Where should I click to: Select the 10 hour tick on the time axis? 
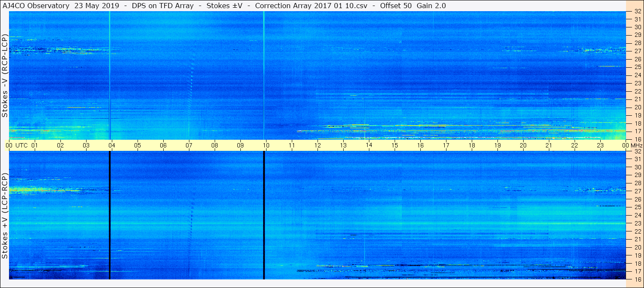(266, 145)
